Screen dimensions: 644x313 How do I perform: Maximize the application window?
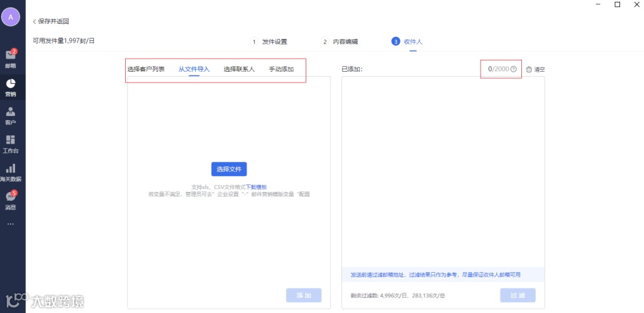point(618,5)
